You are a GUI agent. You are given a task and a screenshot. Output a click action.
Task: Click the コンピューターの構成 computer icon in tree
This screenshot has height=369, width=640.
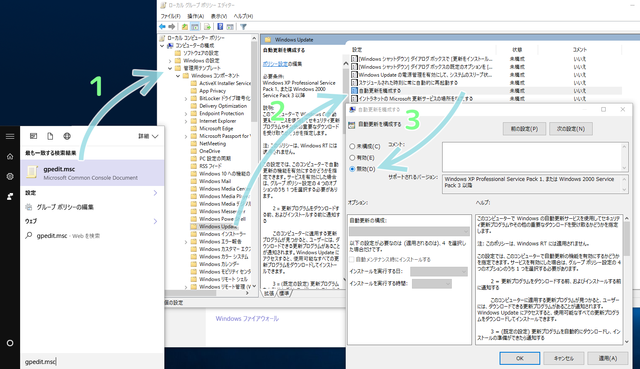tap(170, 45)
